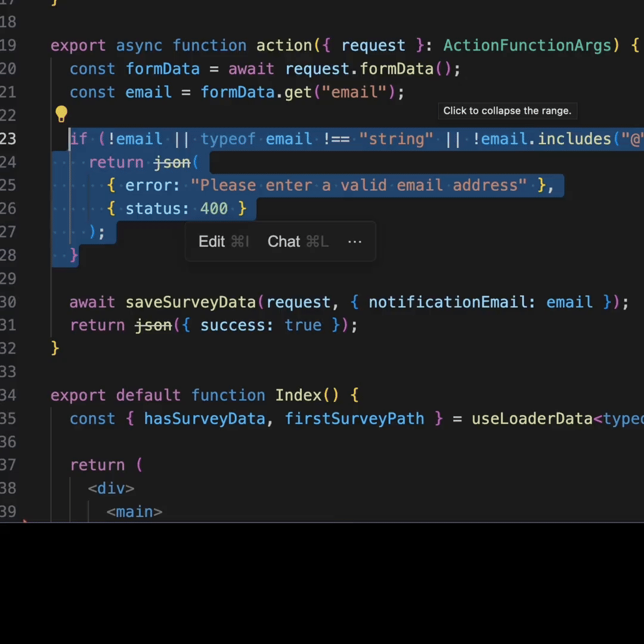This screenshot has width=644, height=644.
Task: Click the saveSurveyData function call
Action: pyautogui.click(x=190, y=302)
